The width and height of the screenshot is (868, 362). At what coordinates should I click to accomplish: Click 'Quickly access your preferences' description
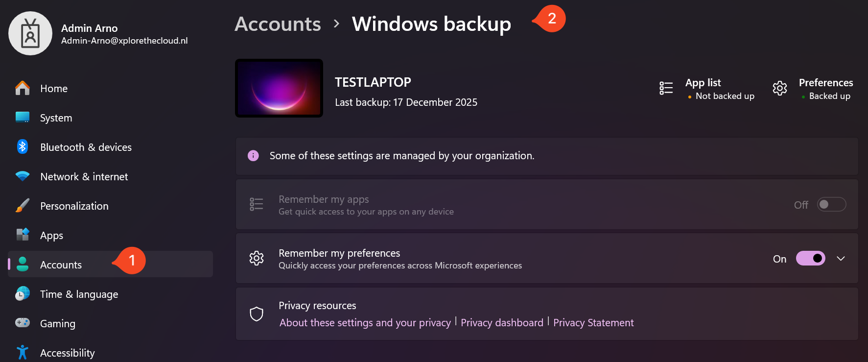(400, 265)
